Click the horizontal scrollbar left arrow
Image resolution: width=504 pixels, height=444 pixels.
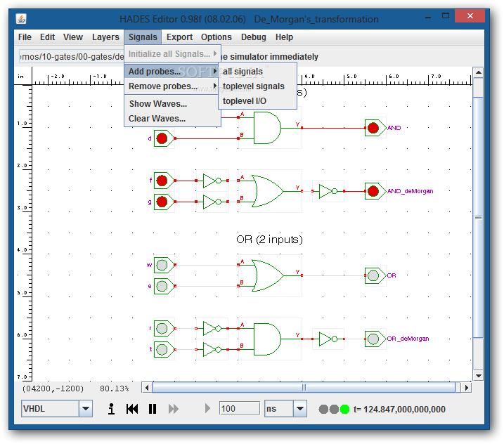(147, 388)
